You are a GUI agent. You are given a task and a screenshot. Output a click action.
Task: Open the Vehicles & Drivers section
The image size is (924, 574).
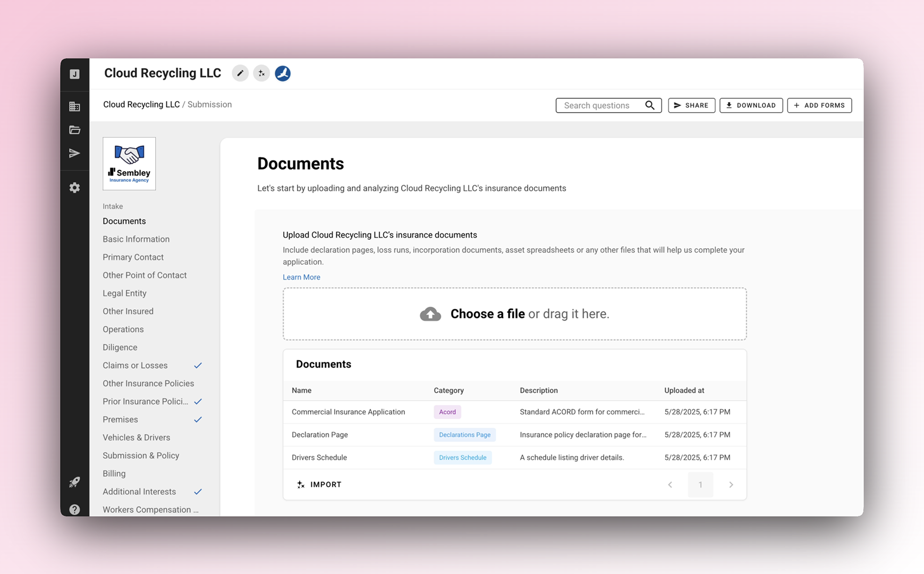tap(137, 437)
